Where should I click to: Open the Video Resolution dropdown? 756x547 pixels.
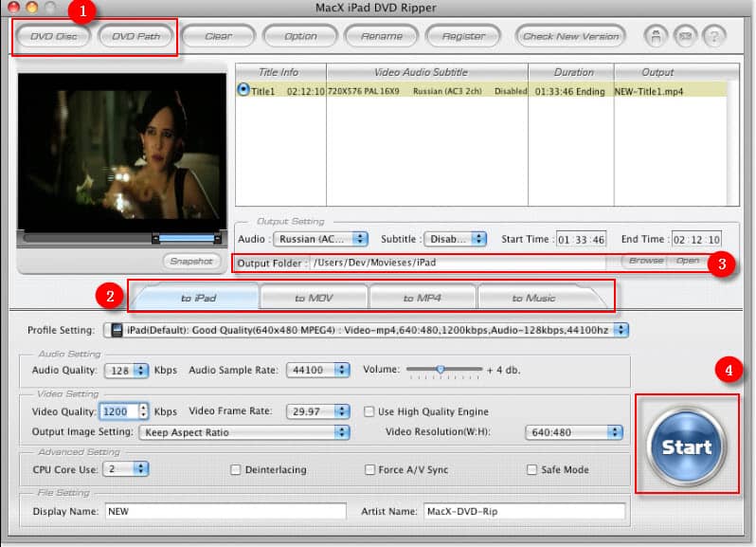coord(574,432)
